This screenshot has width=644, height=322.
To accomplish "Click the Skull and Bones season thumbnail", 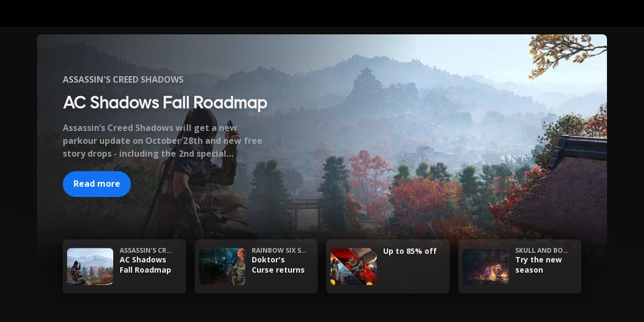I will coord(486,266).
